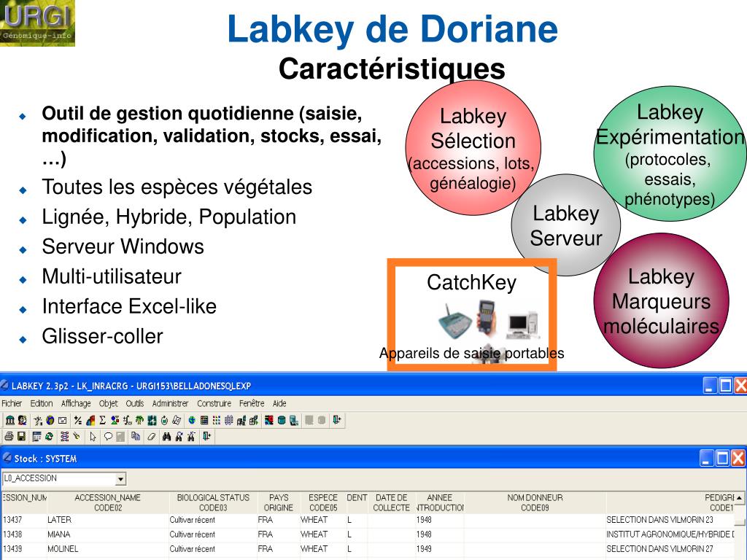Click pedigree SELECTION DANS VILMORIN 27
747x560 pixels.
pyautogui.click(x=659, y=548)
